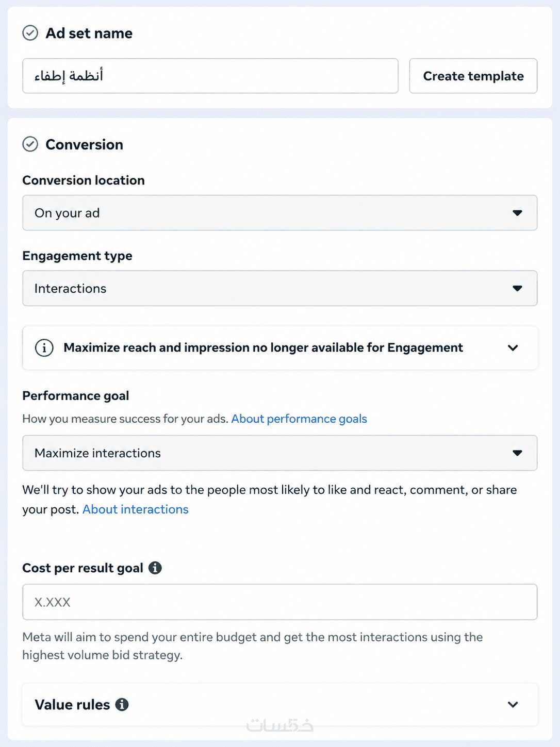560x747 pixels.
Task: Focus the Ad set name text field
Action: point(210,76)
